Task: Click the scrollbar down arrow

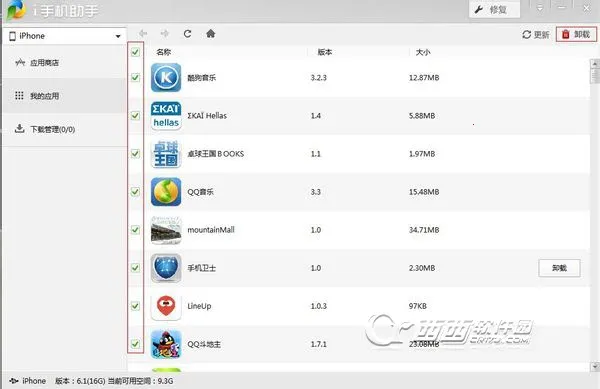Action: click(x=595, y=366)
